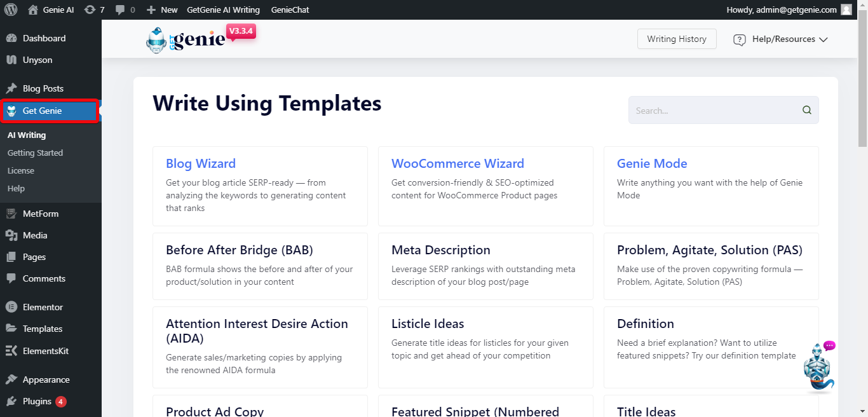Open the Product Ad Copy template
Viewport: 868px width, 417px height.
260,406
